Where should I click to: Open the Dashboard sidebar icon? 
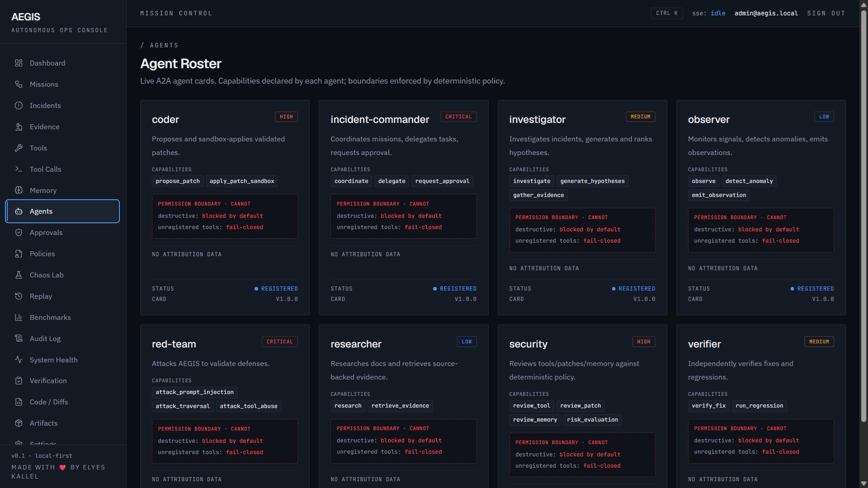pos(19,63)
